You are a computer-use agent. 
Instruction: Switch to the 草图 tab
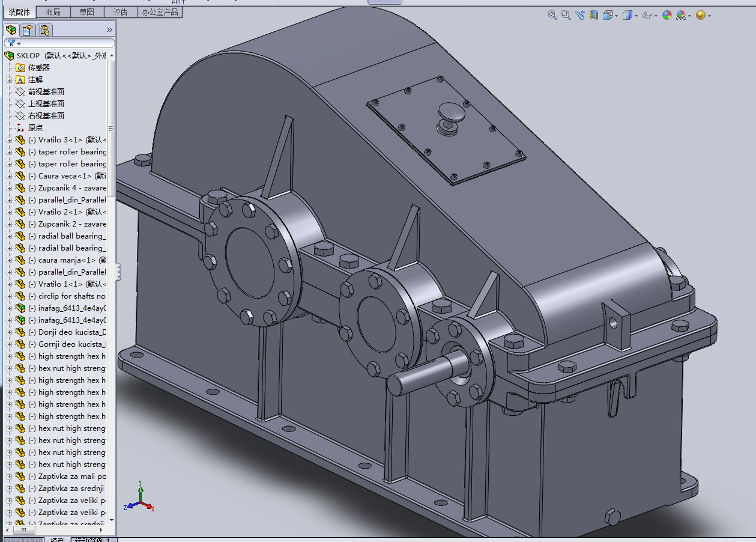point(87,12)
